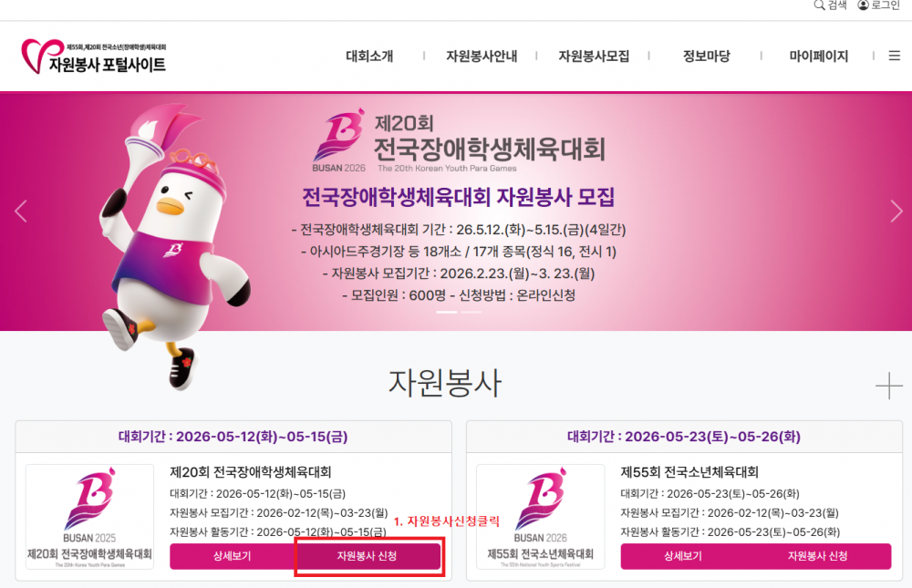912x588 pixels.
Task: Open the 마이페이지 menu
Action: [x=818, y=56]
